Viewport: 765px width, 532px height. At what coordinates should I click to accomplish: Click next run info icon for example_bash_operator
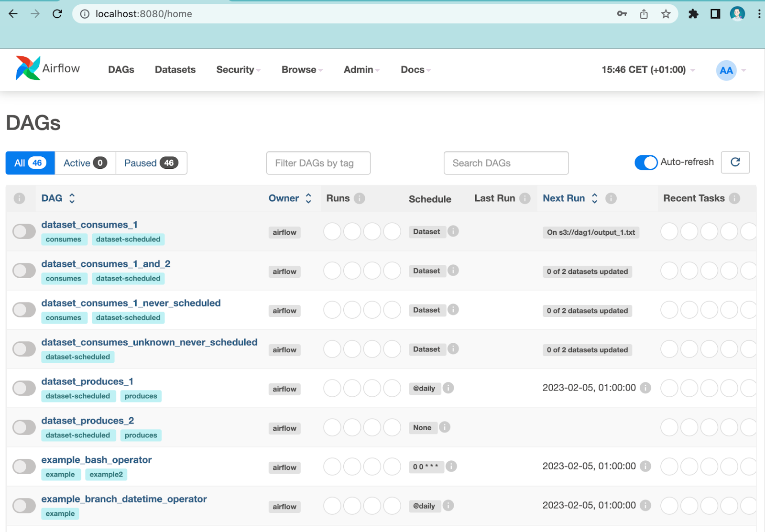click(x=645, y=466)
